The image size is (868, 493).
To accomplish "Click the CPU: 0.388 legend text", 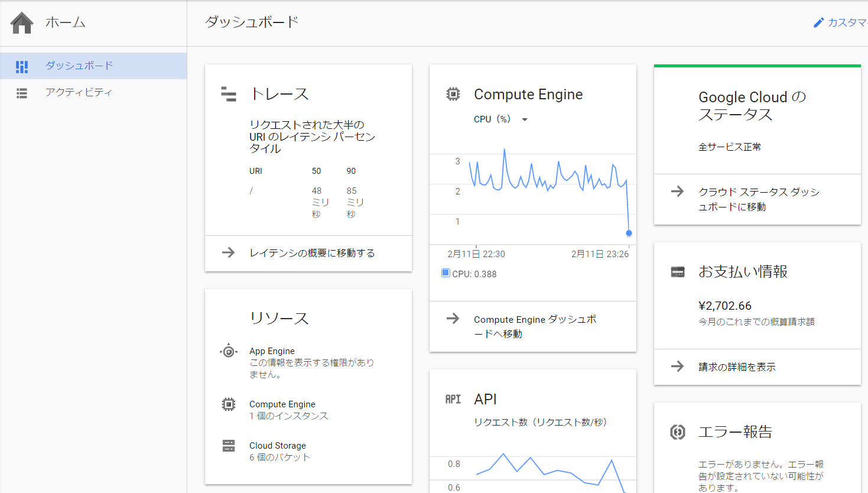I will click(474, 274).
